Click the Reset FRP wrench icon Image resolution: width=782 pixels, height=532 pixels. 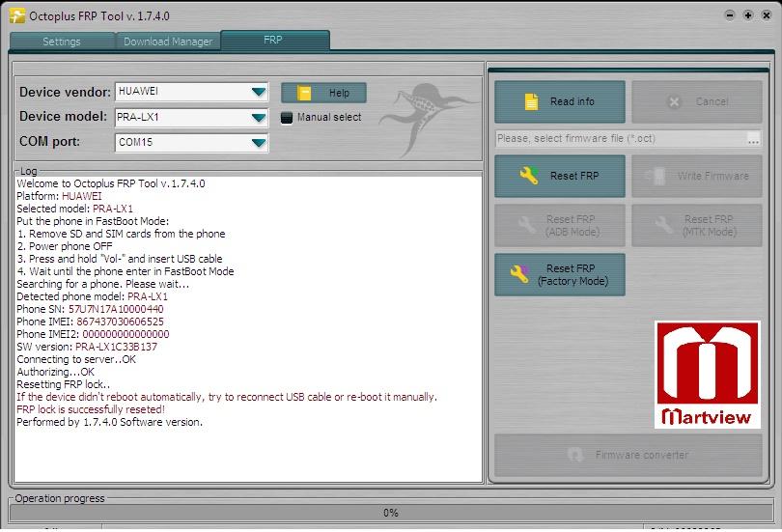pos(529,176)
